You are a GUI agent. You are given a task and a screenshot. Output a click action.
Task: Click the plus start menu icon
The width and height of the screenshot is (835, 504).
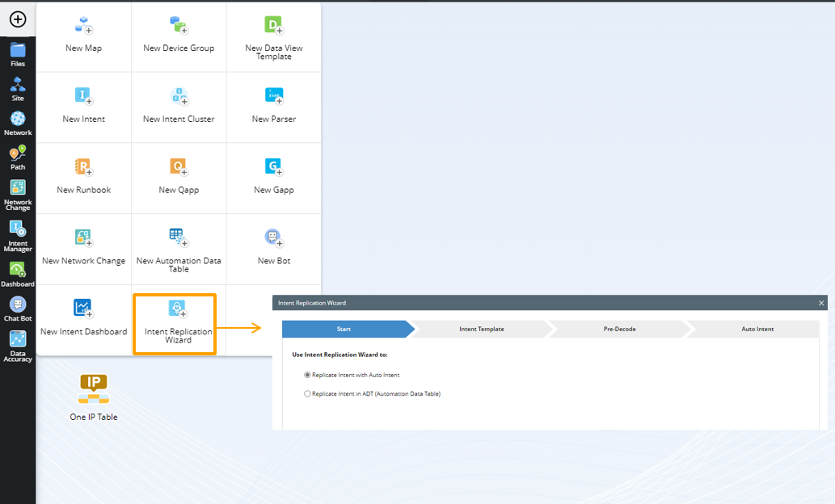point(18,19)
